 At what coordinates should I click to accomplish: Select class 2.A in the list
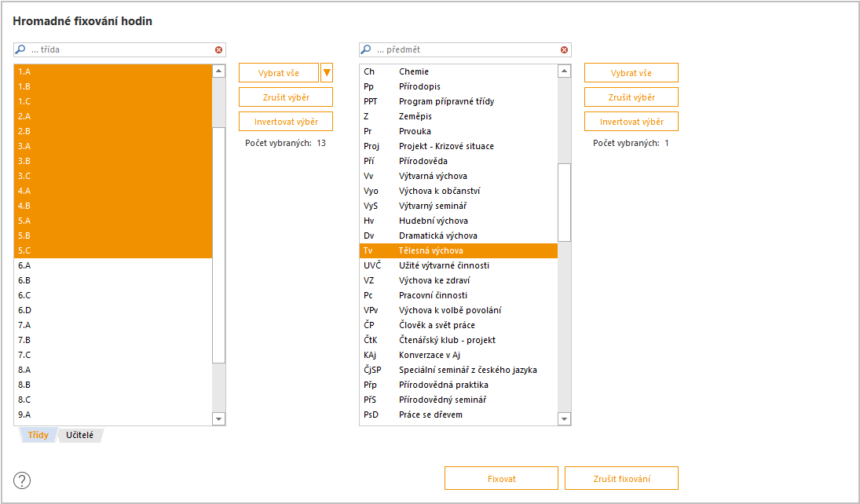(x=113, y=116)
